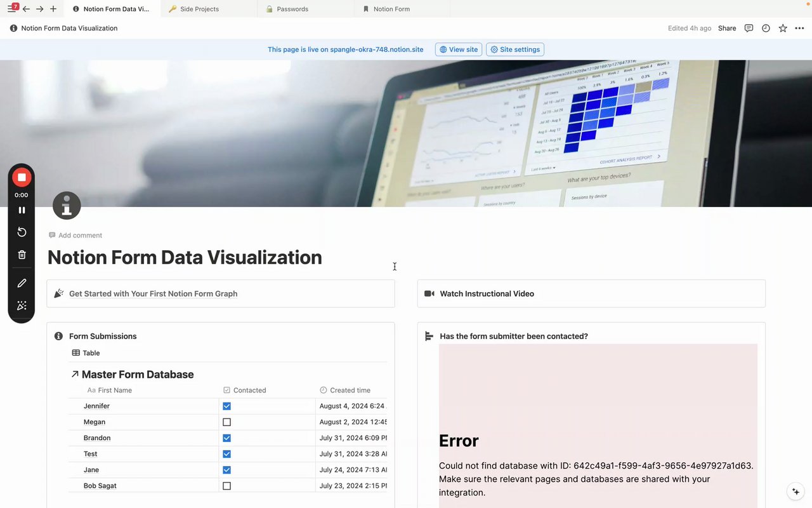Click the Jane name cell
Screen dimensions: 812x508
click(143, 470)
